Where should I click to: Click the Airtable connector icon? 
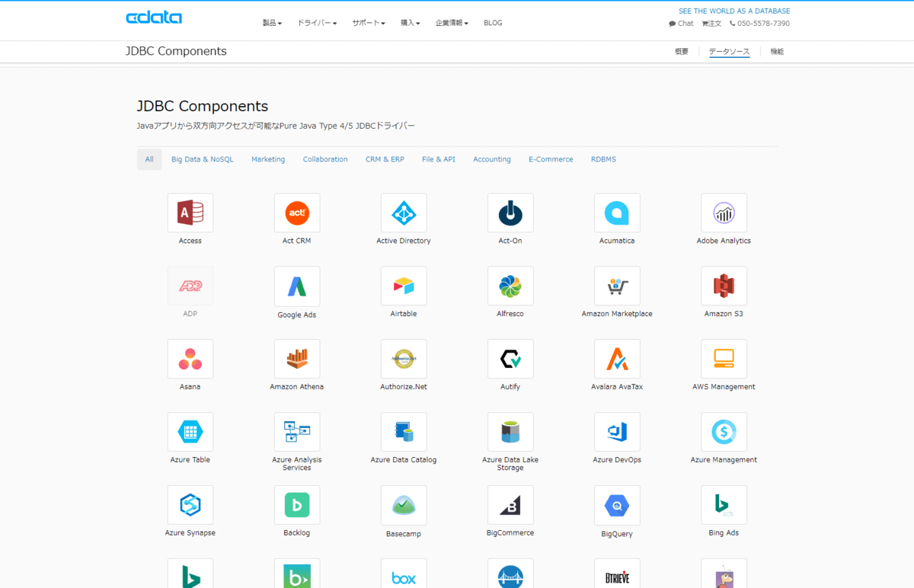coord(404,286)
